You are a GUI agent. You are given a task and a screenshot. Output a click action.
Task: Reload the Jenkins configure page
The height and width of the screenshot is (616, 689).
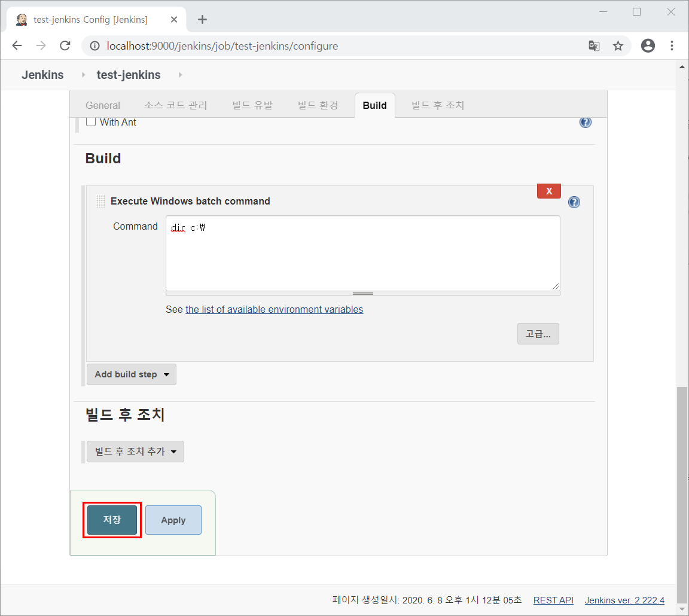click(65, 45)
